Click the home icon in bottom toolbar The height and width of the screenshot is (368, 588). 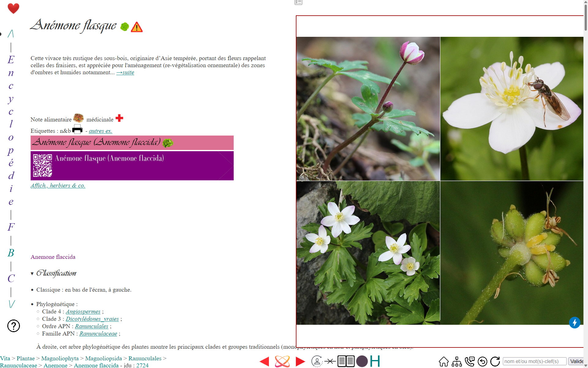coord(443,362)
